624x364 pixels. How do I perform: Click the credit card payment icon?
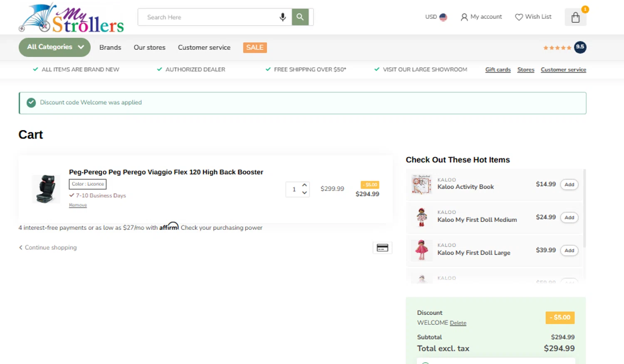382,248
